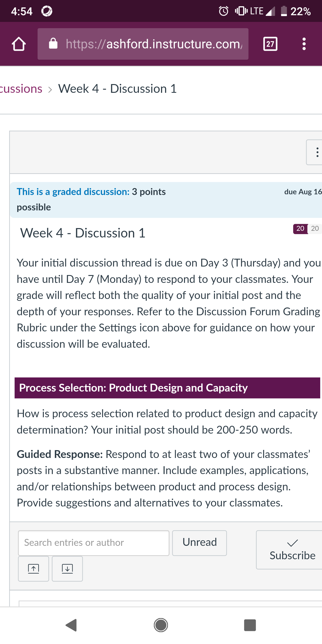Click the graded discussion info banner
322x644 pixels.
click(166, 200)
